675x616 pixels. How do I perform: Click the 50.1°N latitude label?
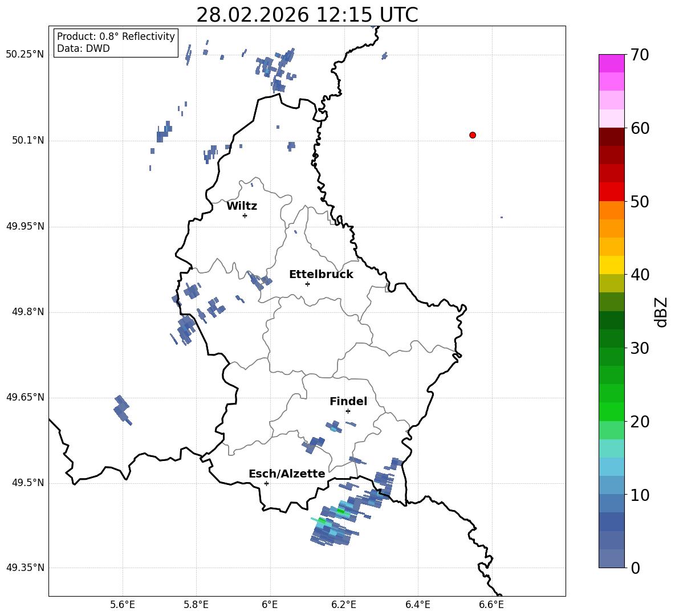pos(28,140)
